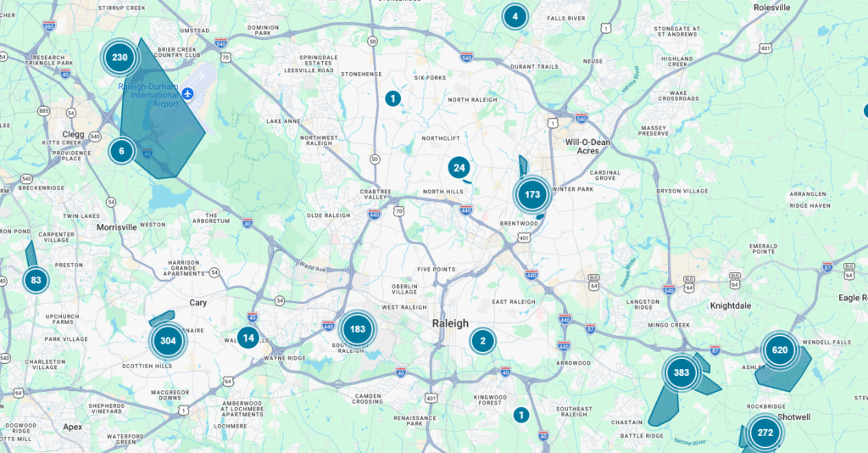Open the 4 cluster near Falls River
This screenshot has height=453, width=868.
click(x=515, y=16)
